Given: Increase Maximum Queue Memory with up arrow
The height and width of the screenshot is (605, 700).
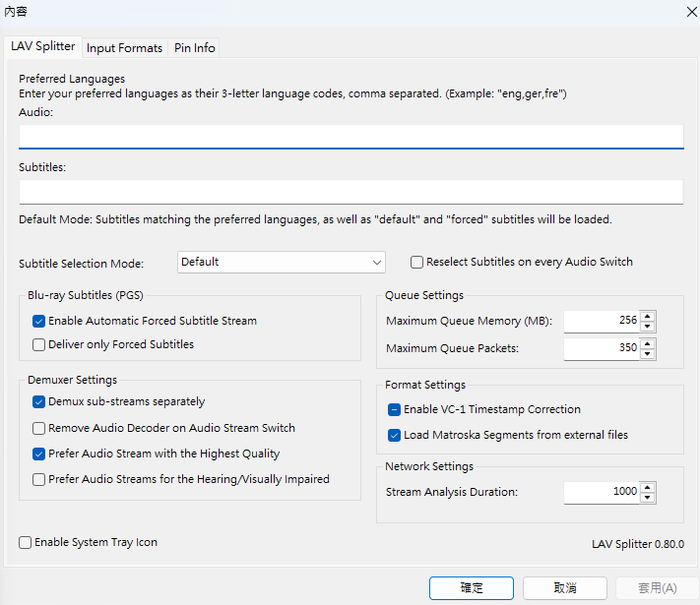Looking at the screenshot, I should 647,316.
